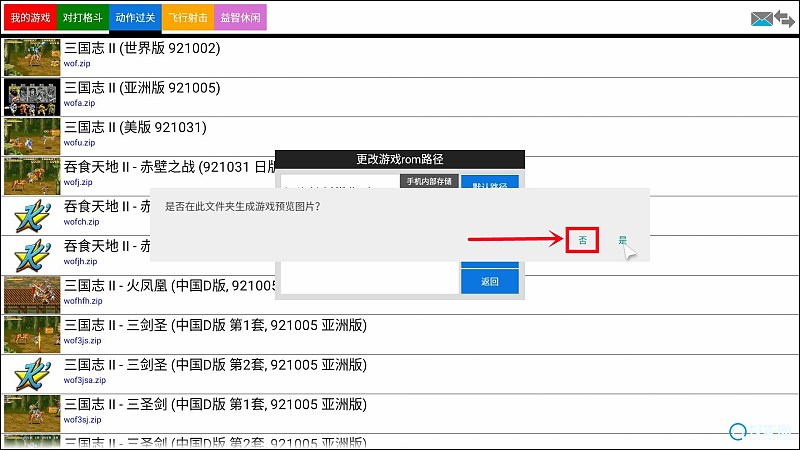Click the wofjh.zip filename
Screen dimensions: 800x450
(x=80, y=261)
